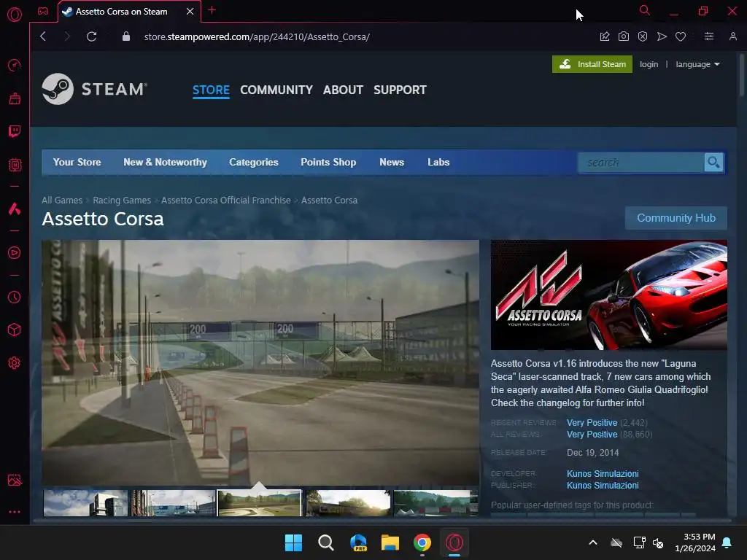Click the Steam logo
This screenshot has height=560, width=747.
click(x=94, y=89)
